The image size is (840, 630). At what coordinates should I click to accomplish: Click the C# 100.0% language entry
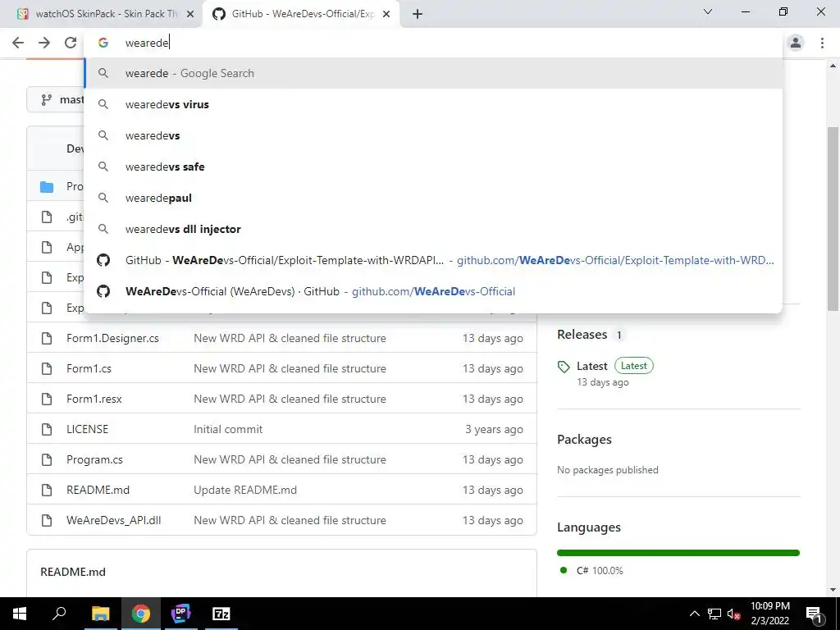tap(591, 571)
